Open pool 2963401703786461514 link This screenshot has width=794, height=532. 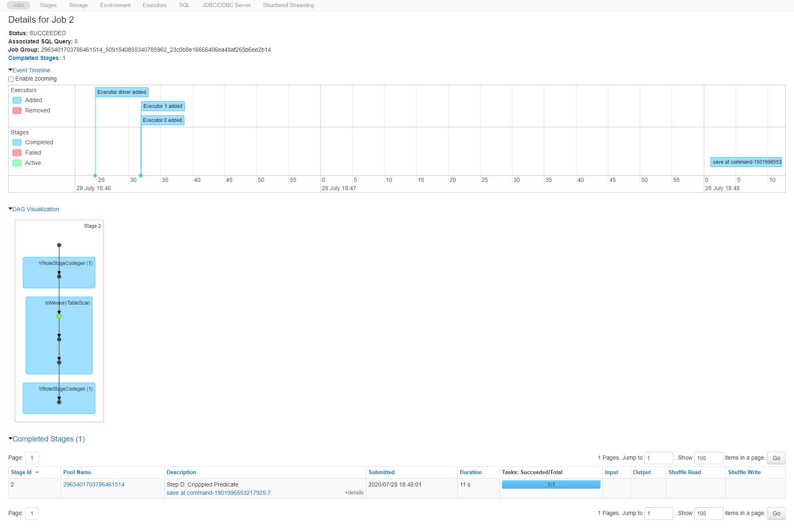point(93,484)
